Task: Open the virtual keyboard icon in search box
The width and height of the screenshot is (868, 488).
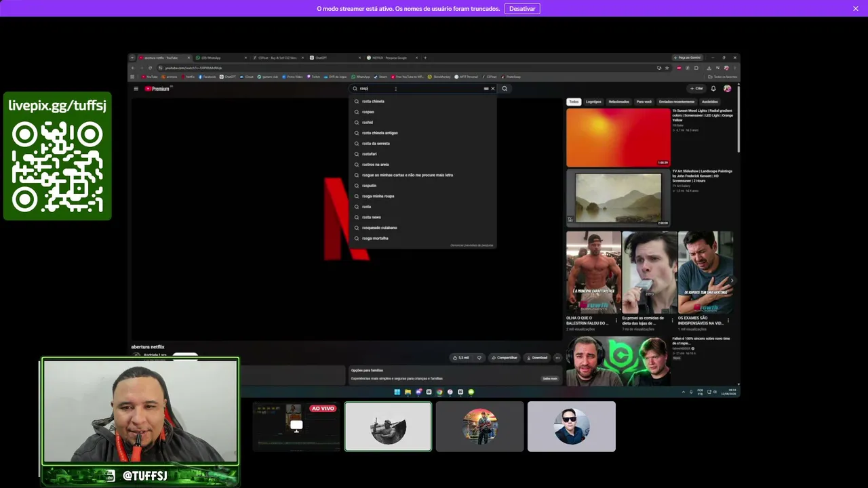Action: (x=486, y=89)
